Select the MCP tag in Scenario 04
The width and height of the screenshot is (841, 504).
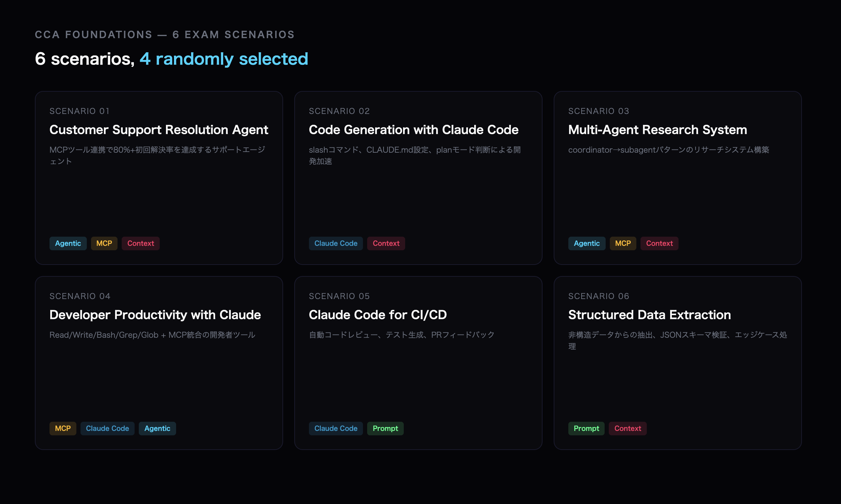pyautogui.click(x=63, y=428)
